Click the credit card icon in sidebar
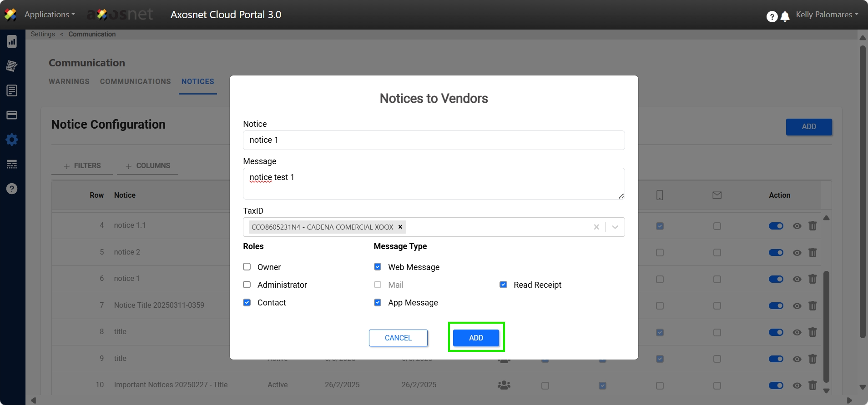 [12, 115]
